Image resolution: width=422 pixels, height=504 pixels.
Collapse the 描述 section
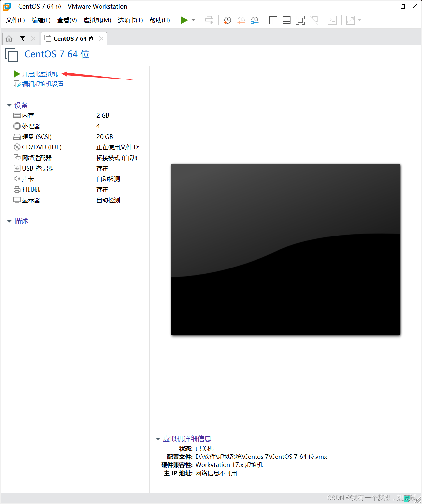[x=9, y=221]
